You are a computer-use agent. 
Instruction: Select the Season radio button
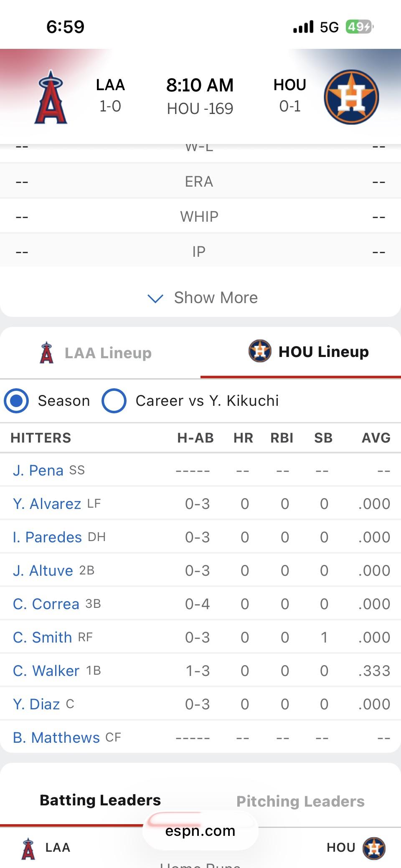pos(16,401)
